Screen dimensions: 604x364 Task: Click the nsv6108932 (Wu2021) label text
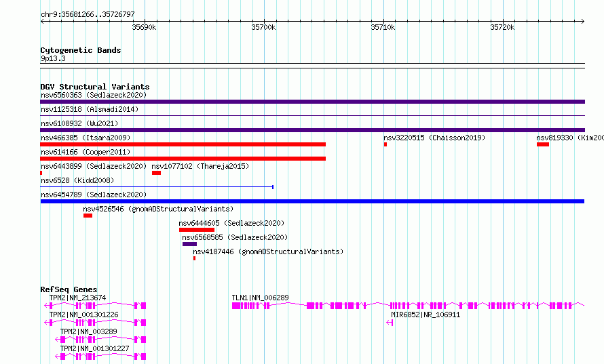[x=79, y=123]
